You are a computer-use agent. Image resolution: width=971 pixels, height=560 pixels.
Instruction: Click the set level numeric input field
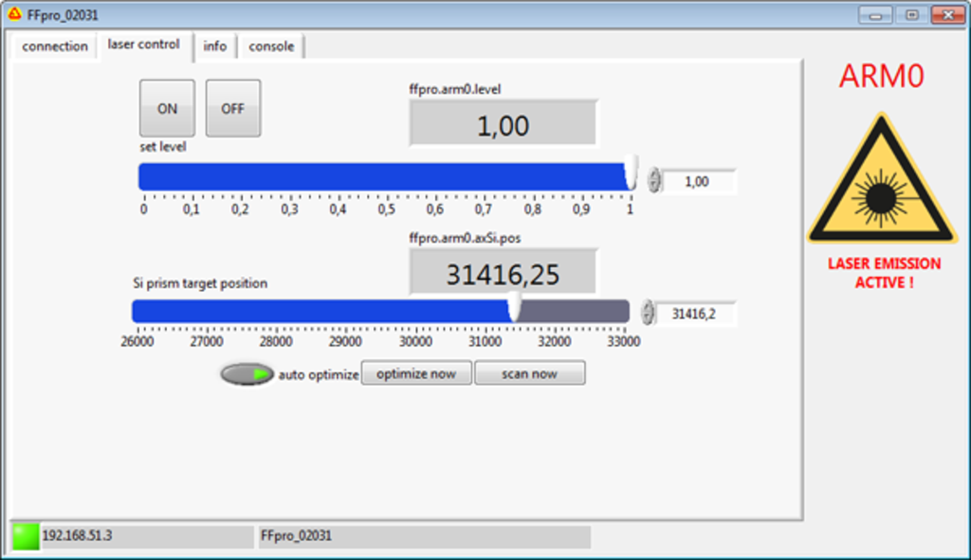[x=698, y=182]
